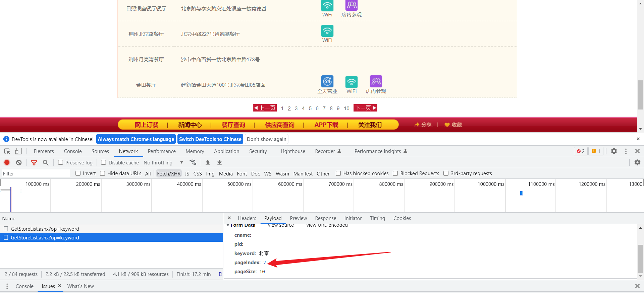Open What's New drawer tab
The height and width of the screenshot is (293, 644).
[x=80, y=286]
